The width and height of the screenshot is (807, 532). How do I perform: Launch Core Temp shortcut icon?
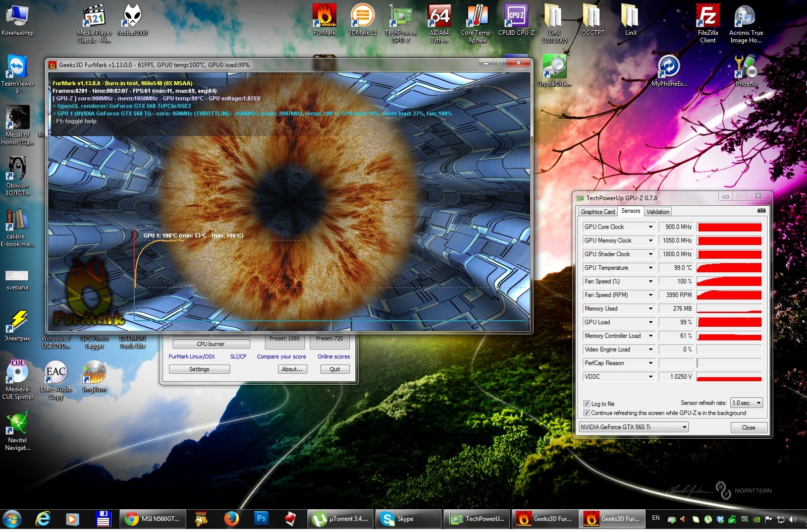(x=477, y=23)
